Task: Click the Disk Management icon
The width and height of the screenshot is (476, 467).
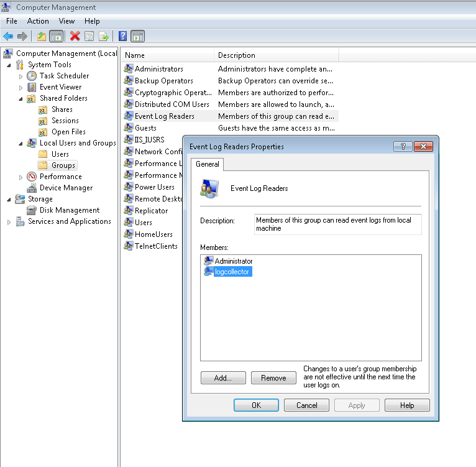Action: pos(32,210)
